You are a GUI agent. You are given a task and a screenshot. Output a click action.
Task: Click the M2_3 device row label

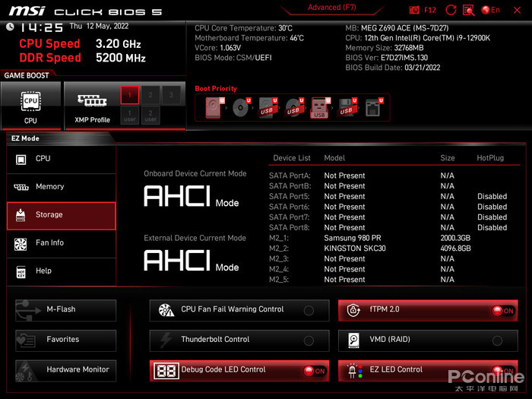coord(279,259)
